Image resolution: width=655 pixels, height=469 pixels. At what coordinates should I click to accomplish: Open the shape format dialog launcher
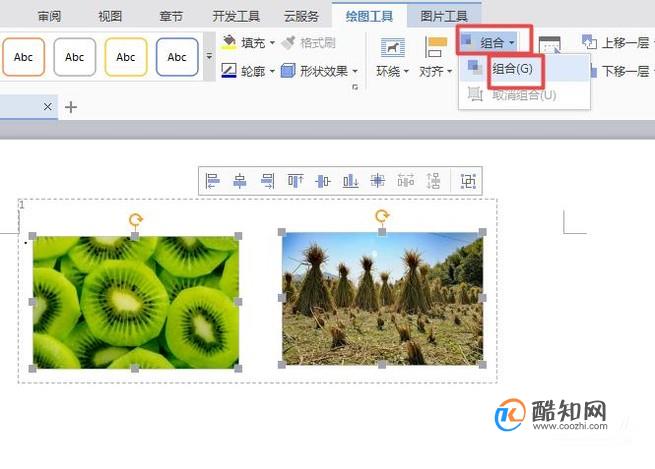coord(355,87)
